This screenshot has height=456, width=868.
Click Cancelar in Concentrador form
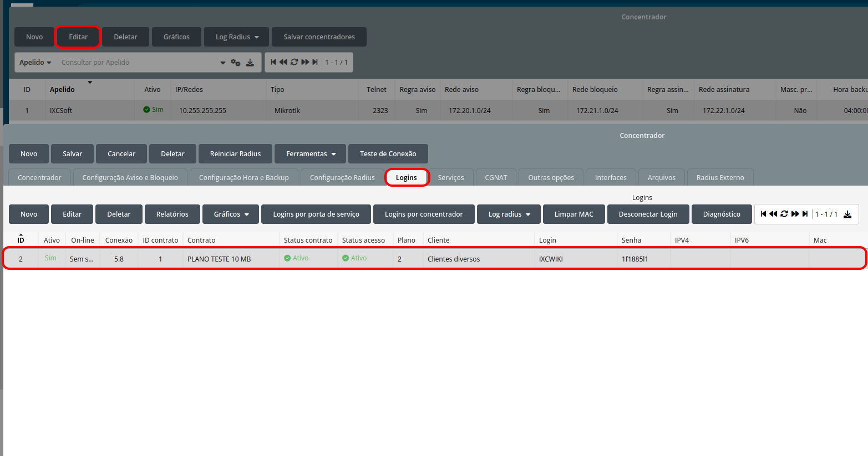[x=121, y=154]
